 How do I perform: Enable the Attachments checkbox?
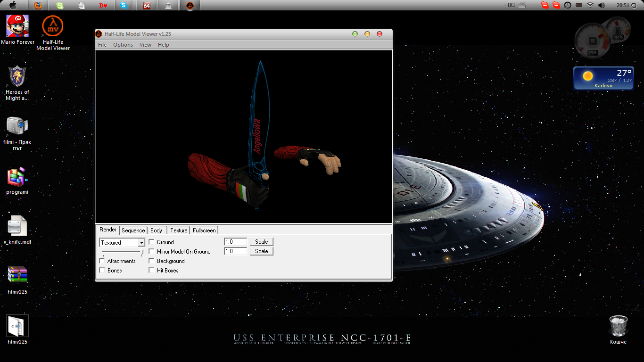(x=102, y=261)
